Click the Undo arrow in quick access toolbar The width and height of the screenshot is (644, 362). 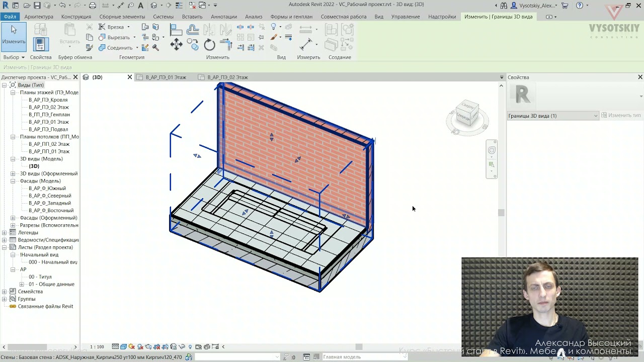62,6
